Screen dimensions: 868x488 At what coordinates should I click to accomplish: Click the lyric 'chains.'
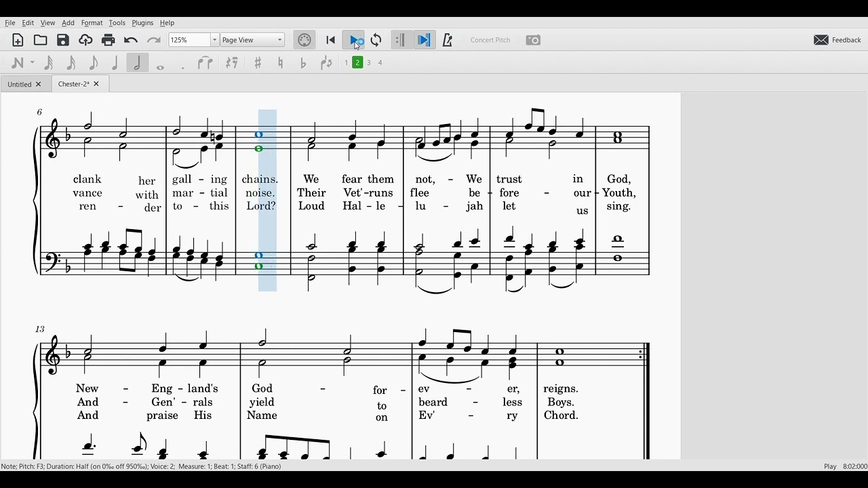pos(260,180)
